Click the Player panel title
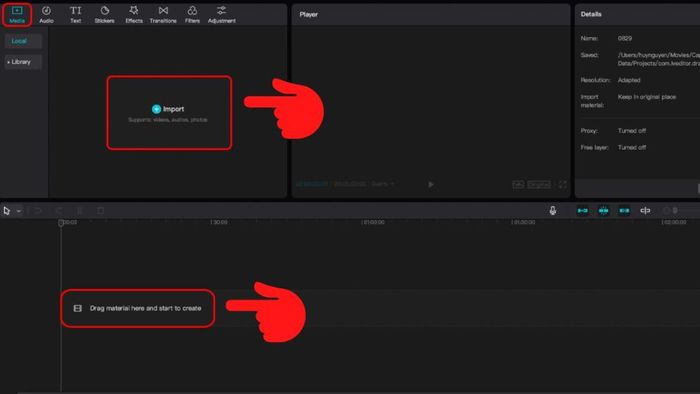The image size is (700, 394). coord(308,14)
